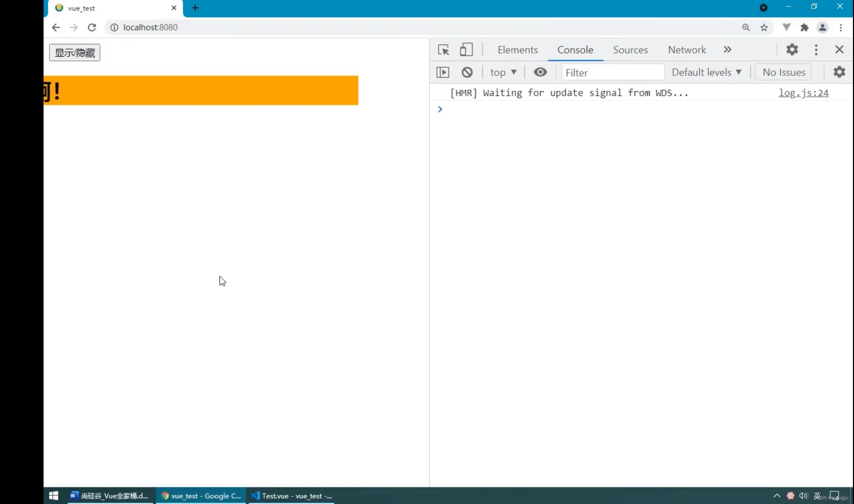Close the DevTools panel

(839, 50)
